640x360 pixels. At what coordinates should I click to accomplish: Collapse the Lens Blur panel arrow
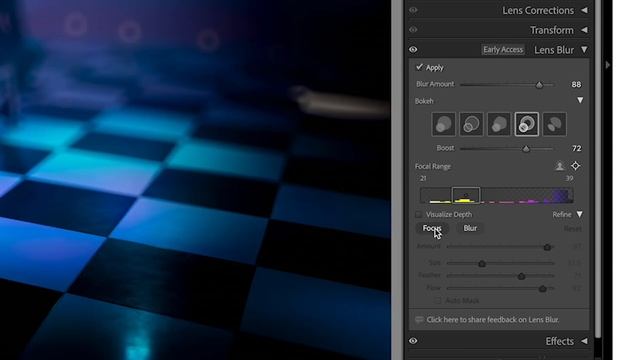[x=584, y=49]
